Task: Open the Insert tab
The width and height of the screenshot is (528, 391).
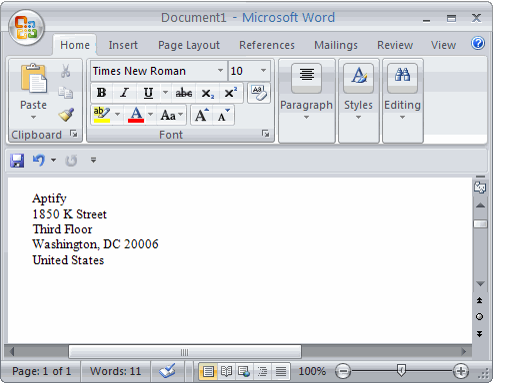Action: (x=123, y=45)
